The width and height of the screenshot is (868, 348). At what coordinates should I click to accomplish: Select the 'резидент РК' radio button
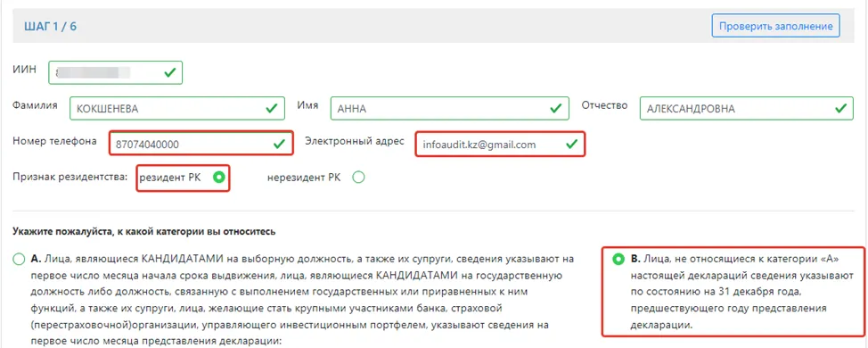pos(220,178)
